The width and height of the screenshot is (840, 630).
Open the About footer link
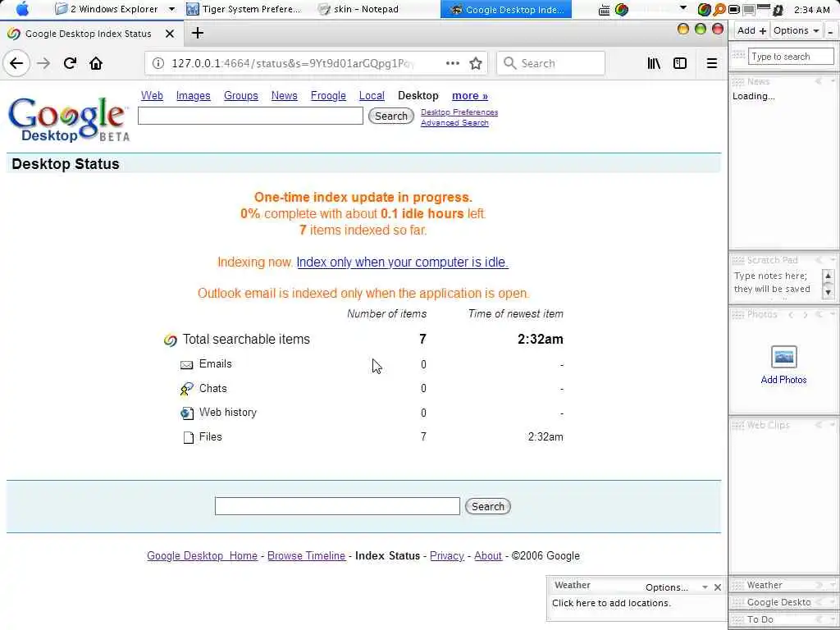(488, 555)
